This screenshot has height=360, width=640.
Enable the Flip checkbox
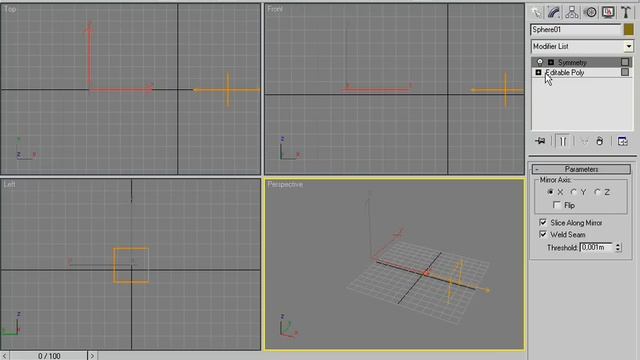(557, 205)
